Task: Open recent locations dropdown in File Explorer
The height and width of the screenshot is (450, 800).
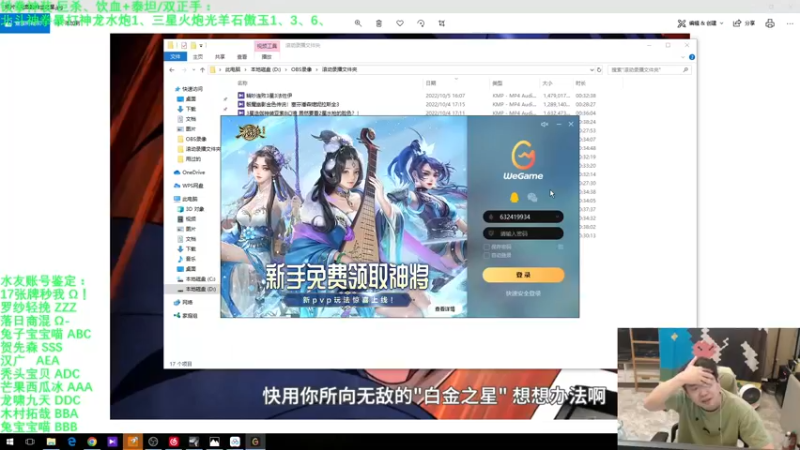Action: [194, 69]
